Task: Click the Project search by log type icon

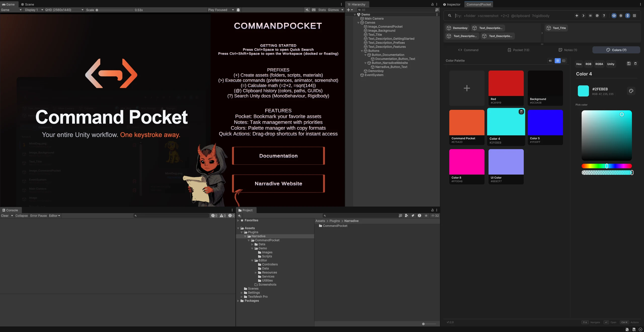Action: [419, 216]
